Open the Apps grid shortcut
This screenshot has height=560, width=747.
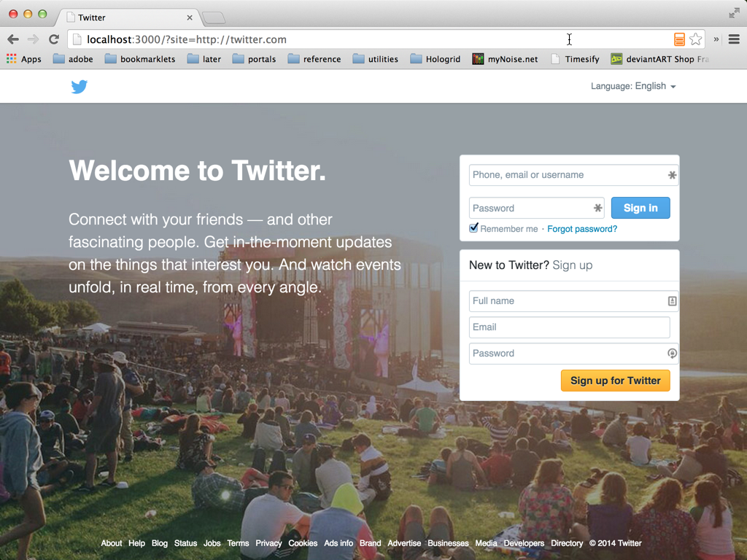(24, 59)
